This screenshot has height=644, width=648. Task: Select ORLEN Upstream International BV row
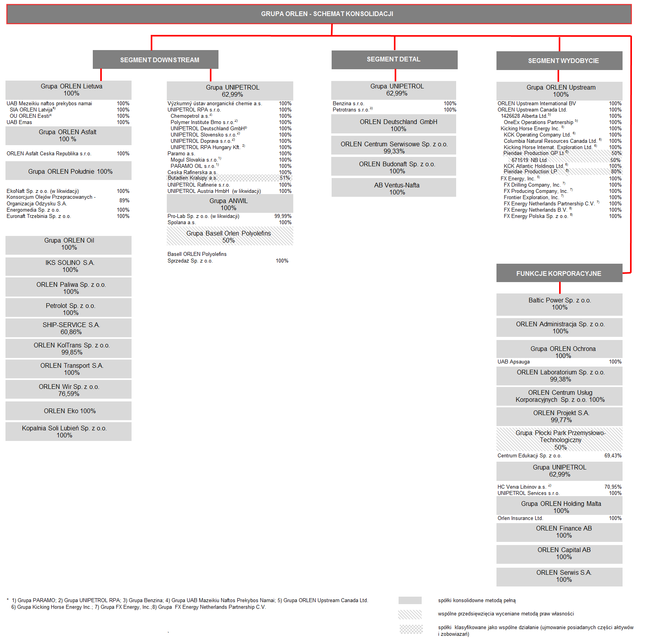560,104
